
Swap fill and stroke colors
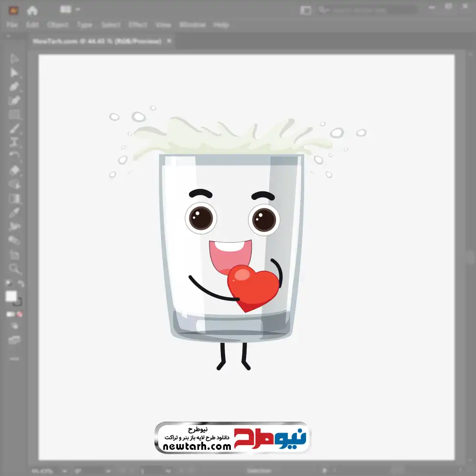(20, 284)
